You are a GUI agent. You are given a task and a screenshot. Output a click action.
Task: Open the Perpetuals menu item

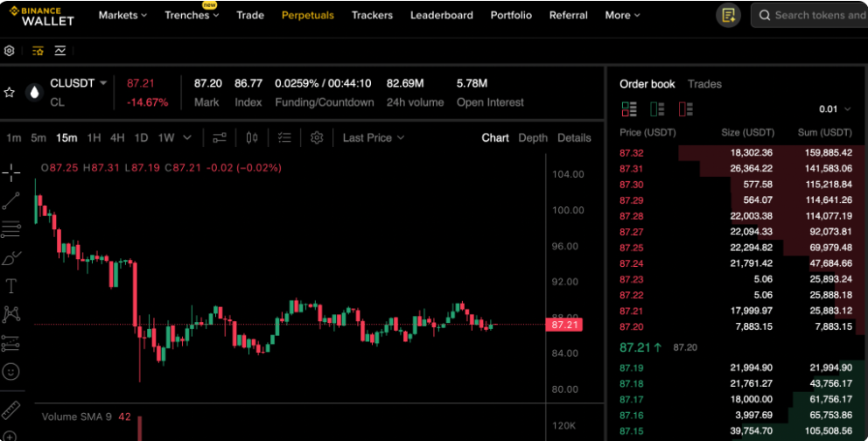click(x=307, y=15)
